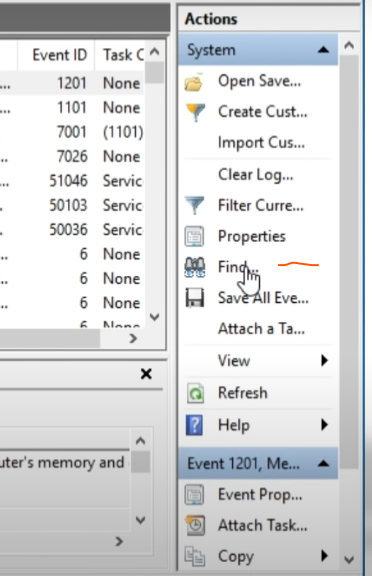Image resolution: width=372 pixels, height=576 pixels.
Task: Click Actions pane scroll down arrow
Action: (349, 560)
